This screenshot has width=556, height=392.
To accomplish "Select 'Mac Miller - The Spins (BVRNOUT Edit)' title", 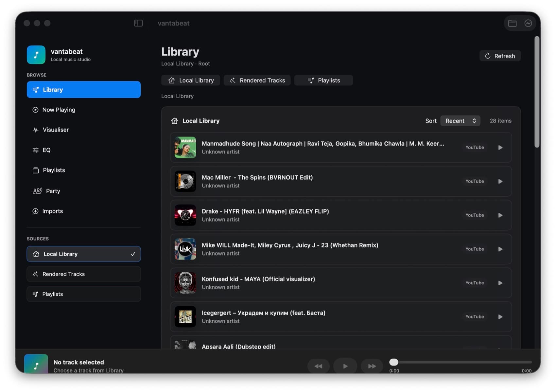I will 257,177.
